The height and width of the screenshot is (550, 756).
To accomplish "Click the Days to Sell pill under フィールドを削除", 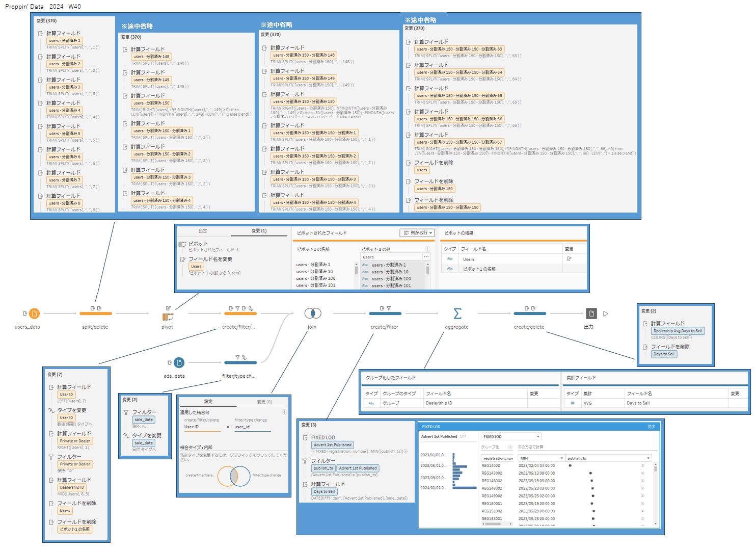I will tap(664, 354).
